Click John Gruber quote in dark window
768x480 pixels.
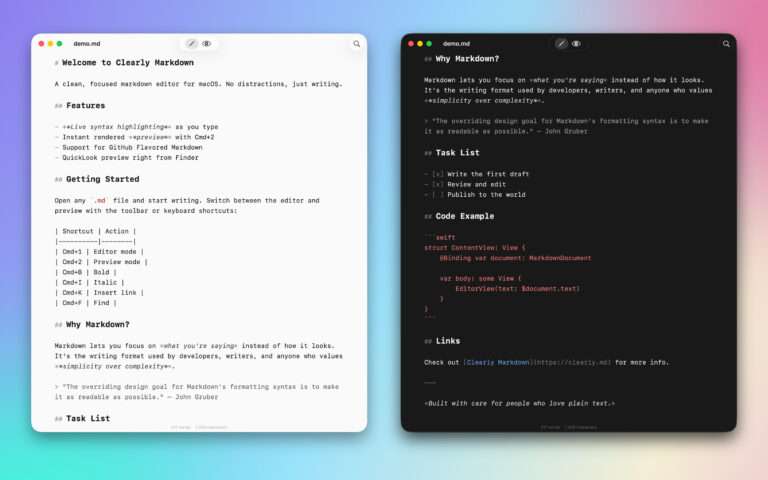pos(566,126)
